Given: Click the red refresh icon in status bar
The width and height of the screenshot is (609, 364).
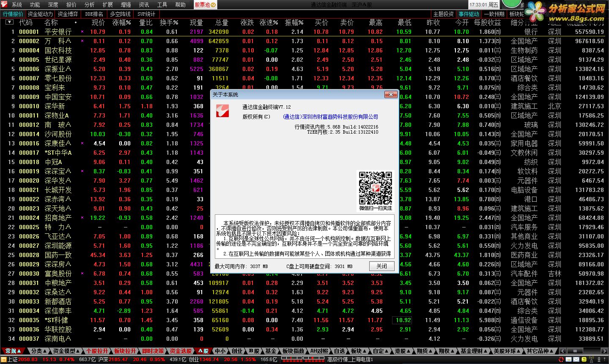Looking at the screenshot, I should pyautogui.click(x=561, y=359).
